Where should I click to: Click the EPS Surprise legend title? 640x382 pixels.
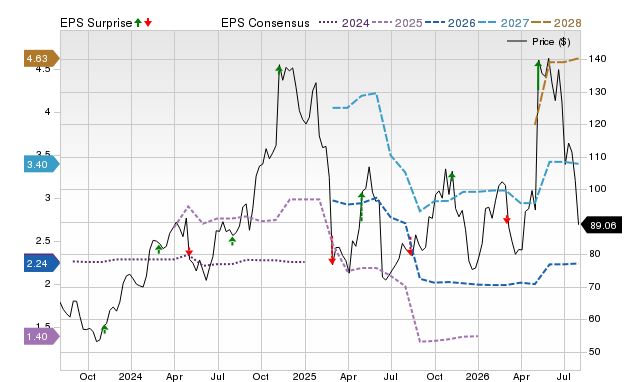tap(96, 23)
